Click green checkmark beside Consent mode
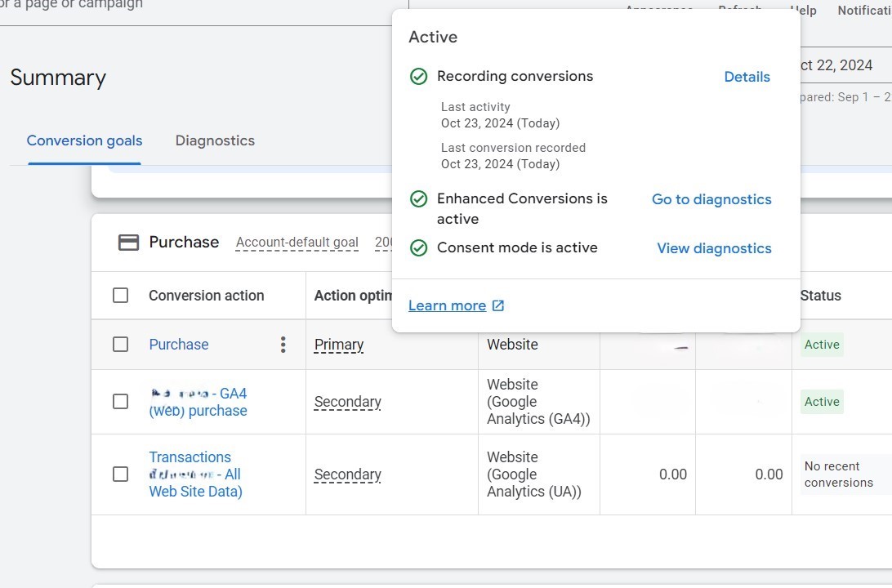The width and height of the screenshot is (892, 588). pos(418,248)
